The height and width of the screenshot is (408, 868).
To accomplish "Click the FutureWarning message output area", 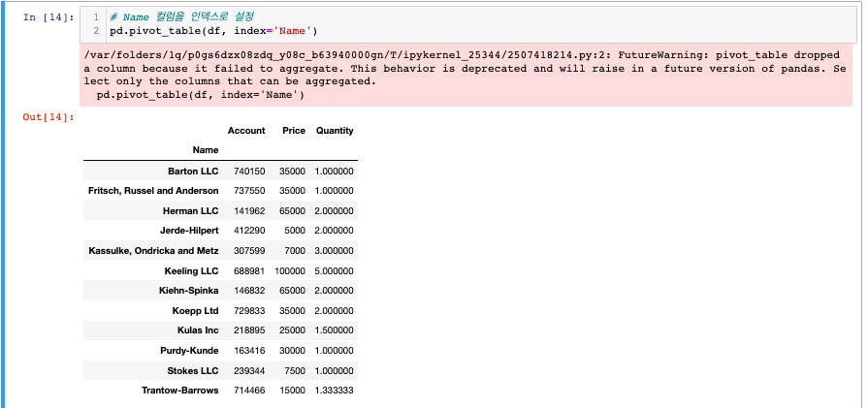I will tap(466, 76).
